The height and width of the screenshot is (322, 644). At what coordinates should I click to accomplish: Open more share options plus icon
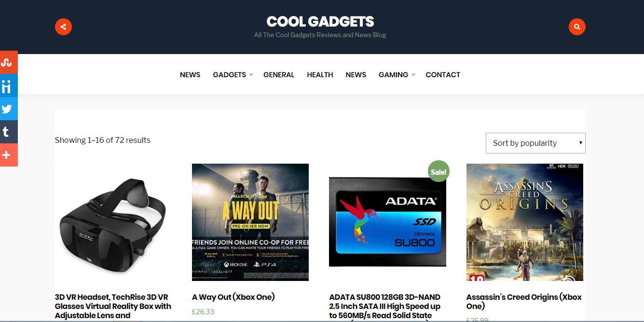(9, 155)
